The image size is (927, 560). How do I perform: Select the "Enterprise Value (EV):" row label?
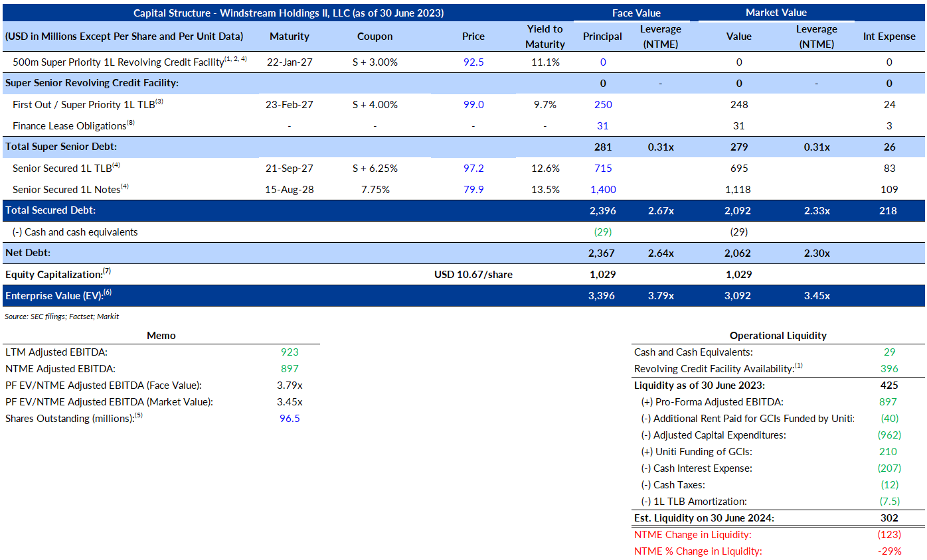coord(58,295)
